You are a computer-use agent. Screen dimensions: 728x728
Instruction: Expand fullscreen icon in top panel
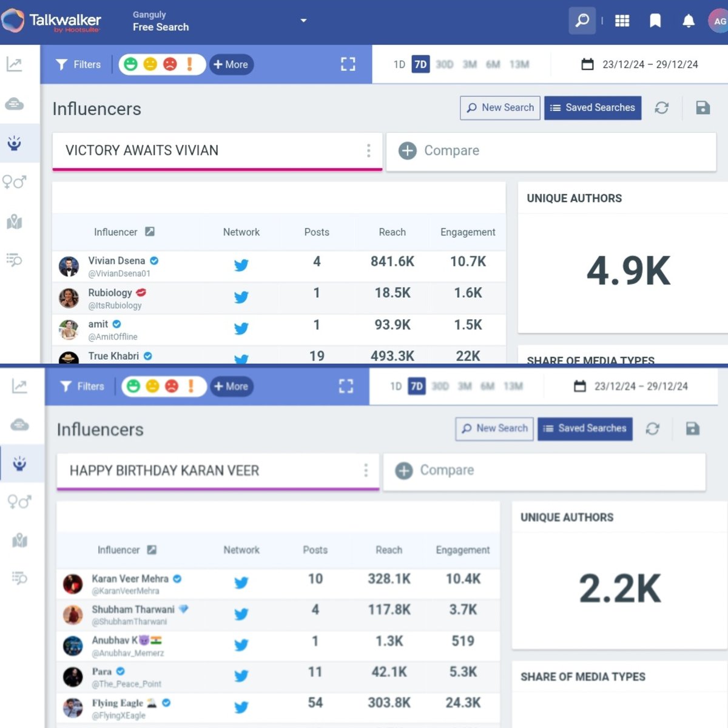[x=348, y=64]
